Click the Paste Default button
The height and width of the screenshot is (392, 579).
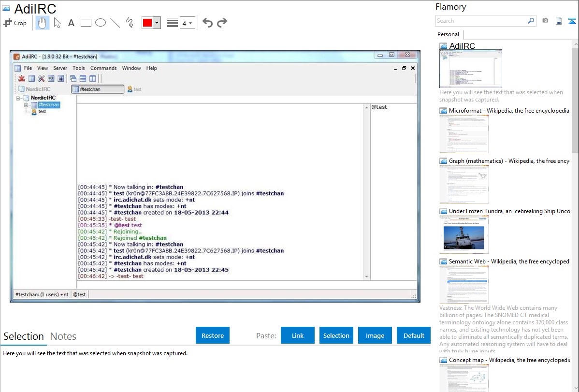(x=414, y=335)
